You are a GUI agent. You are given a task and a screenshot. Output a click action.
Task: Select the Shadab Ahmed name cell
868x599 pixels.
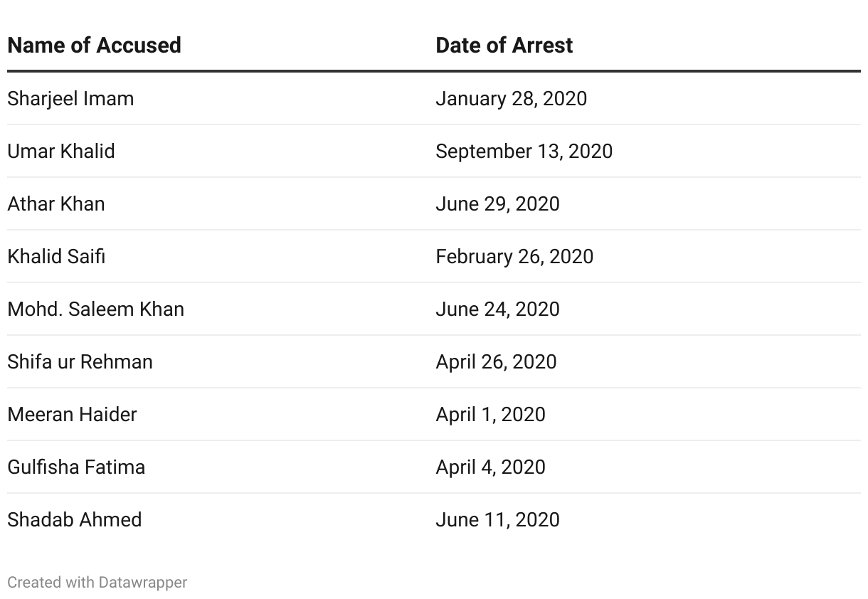75,519
